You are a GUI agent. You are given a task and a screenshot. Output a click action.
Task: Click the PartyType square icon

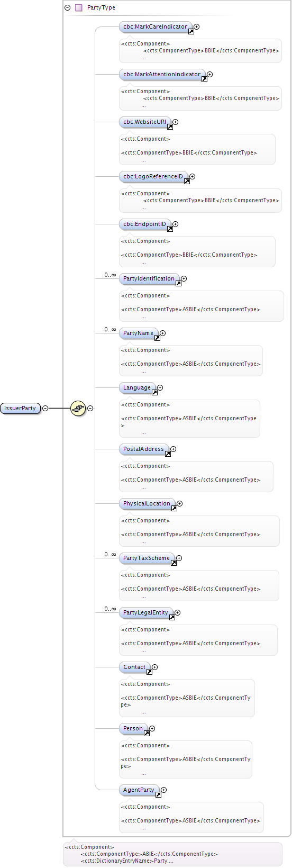point(78,8)
